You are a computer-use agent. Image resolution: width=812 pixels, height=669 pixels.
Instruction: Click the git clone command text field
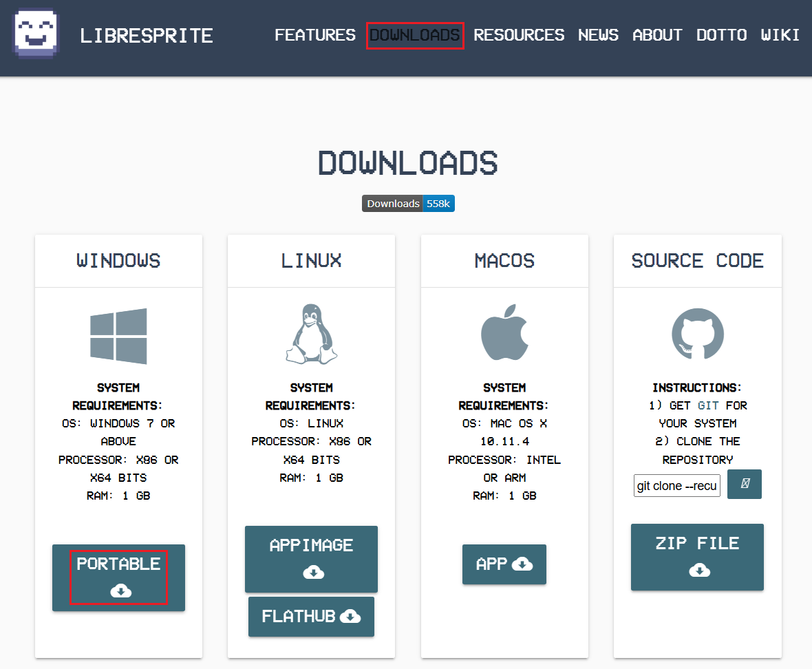point(677,486)
